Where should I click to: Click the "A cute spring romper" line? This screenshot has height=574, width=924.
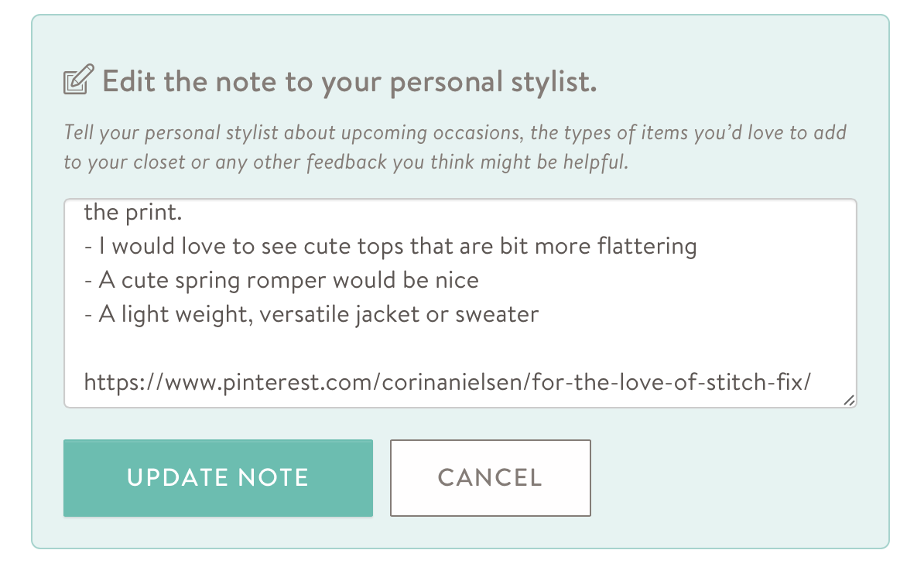point(281,281)
